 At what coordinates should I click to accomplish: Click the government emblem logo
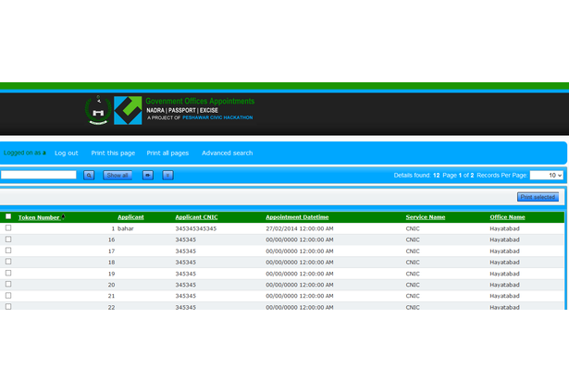click(98, 110)
